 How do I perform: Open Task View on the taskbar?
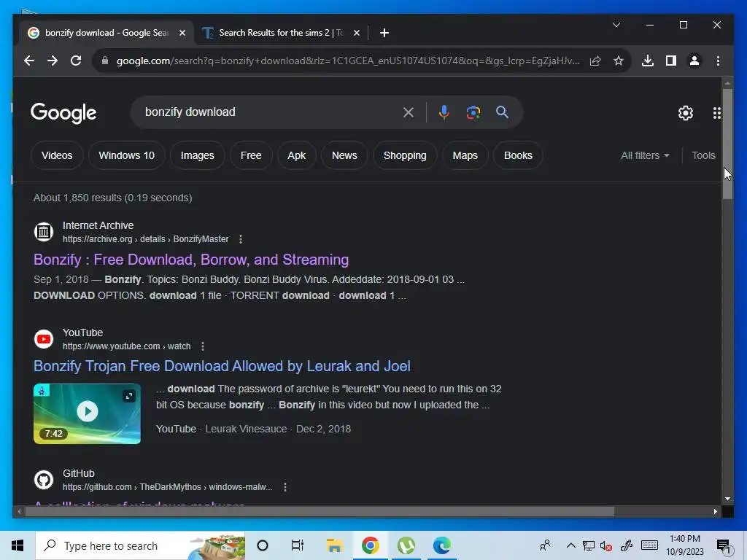pos(298,545)
